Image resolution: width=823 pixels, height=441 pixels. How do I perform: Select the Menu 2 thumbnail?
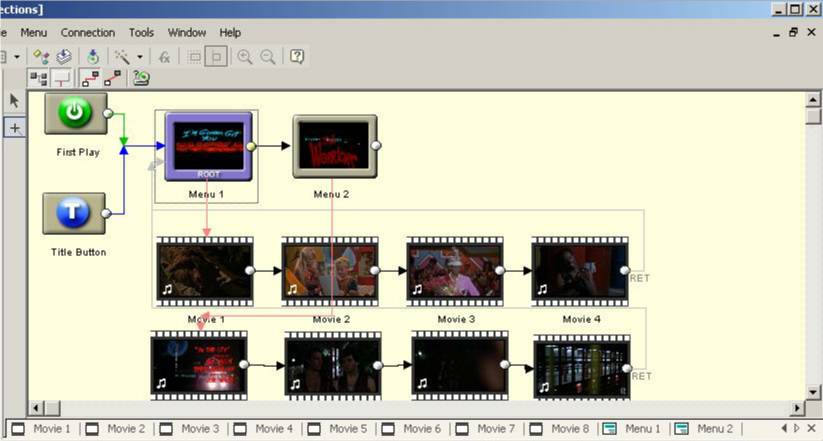[x=334, y=146]
